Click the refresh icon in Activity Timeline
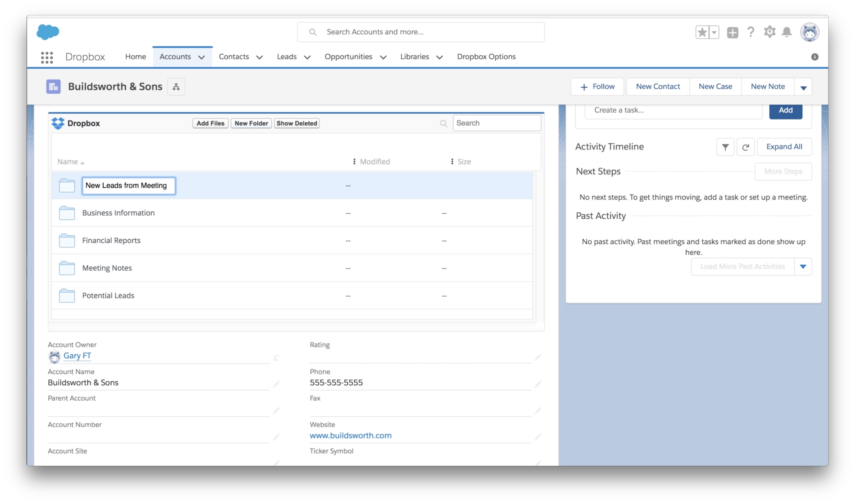 pyautogui.click(x=746, y=146)
